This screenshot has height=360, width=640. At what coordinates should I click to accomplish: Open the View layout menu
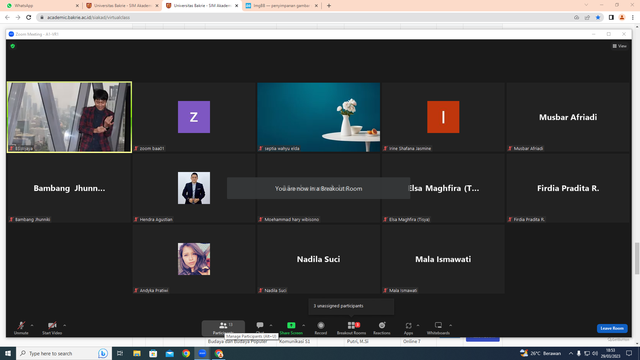(619, 46)
